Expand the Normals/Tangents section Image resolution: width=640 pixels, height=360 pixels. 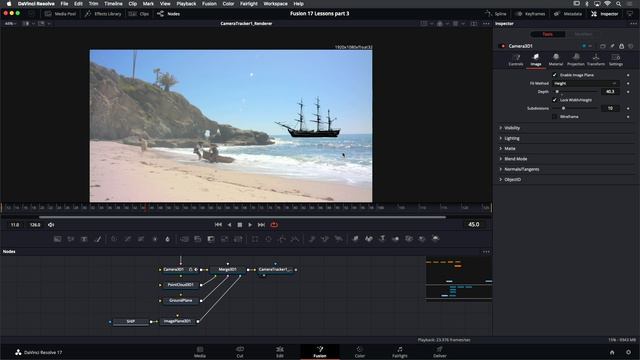point(521,169)
